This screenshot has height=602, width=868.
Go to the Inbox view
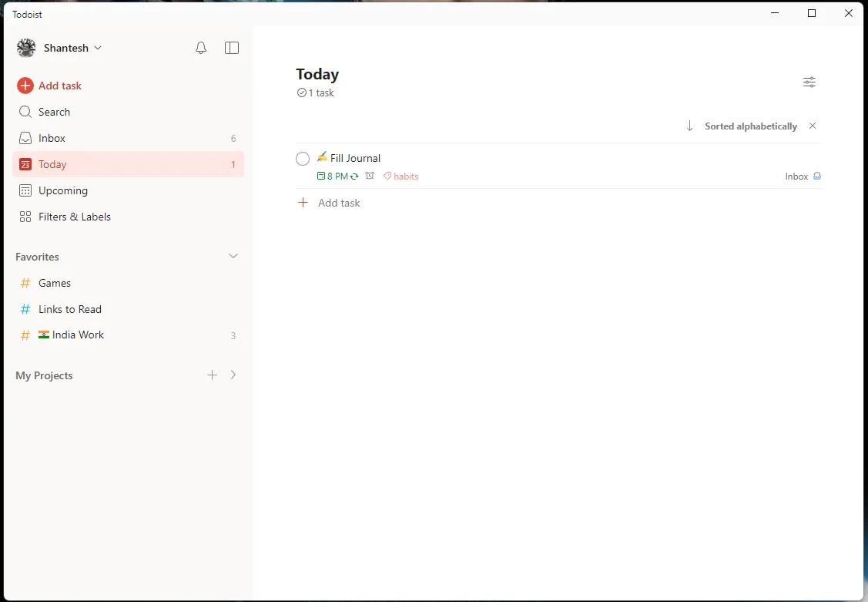tap(128, 138)
